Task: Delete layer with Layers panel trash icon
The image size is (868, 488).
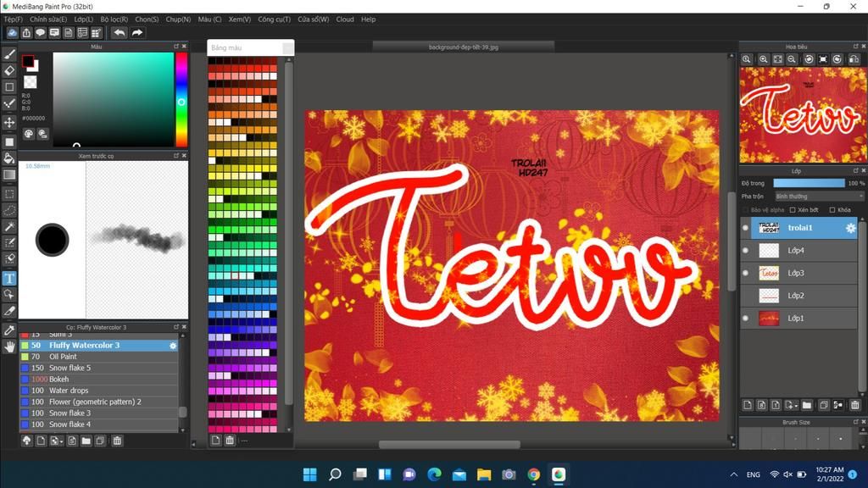Action: click(x=854, y=405)
